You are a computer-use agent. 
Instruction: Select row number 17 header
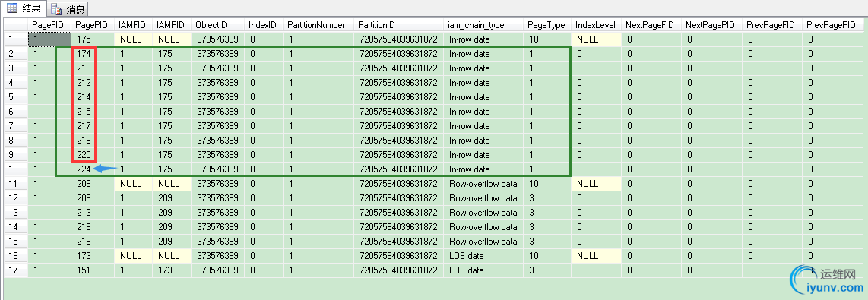(16, 270)
